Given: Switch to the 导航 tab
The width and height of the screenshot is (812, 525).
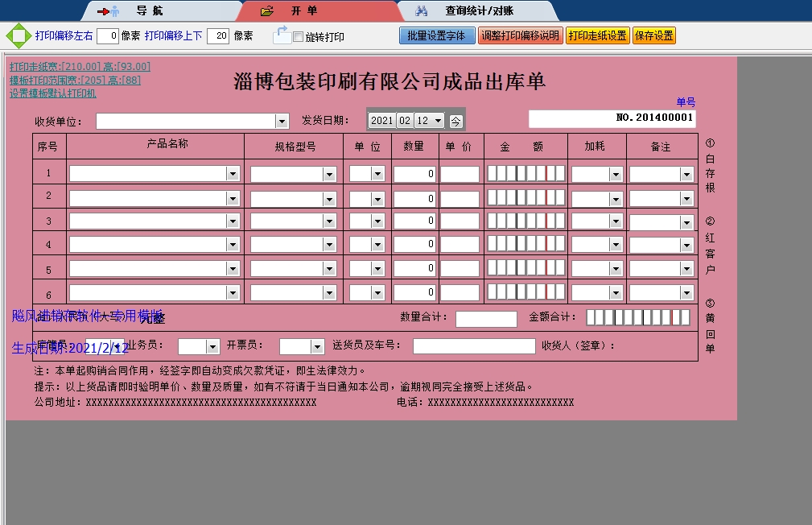Looking at the screenshot, I should coord(149,11).
